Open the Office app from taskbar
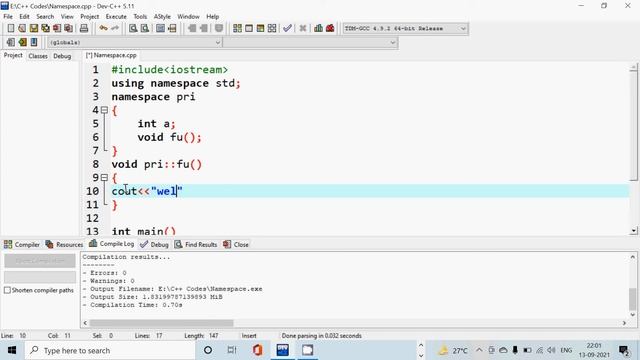The height and width of the screenshot is (360, 640). point(257,350)
